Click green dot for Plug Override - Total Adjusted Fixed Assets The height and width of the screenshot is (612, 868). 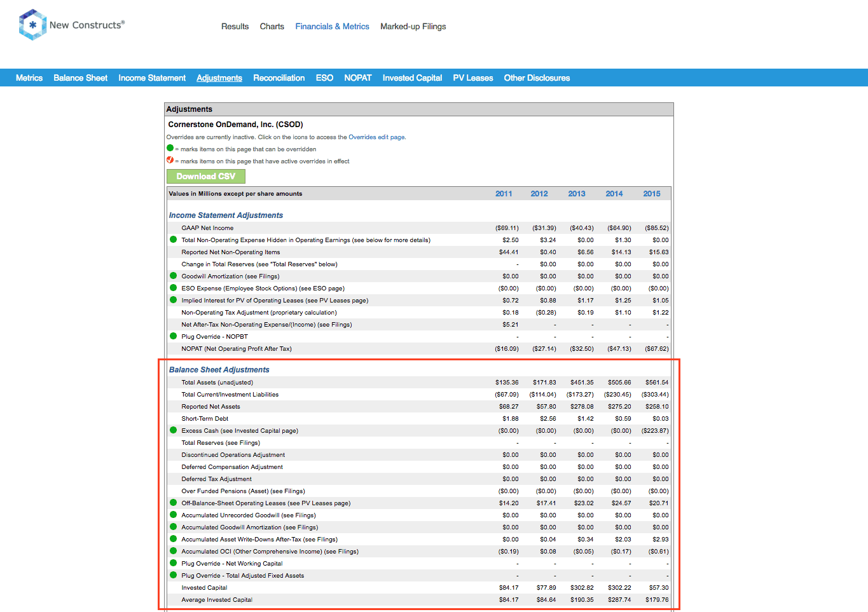pyautogui.click(x=173, y=575)
